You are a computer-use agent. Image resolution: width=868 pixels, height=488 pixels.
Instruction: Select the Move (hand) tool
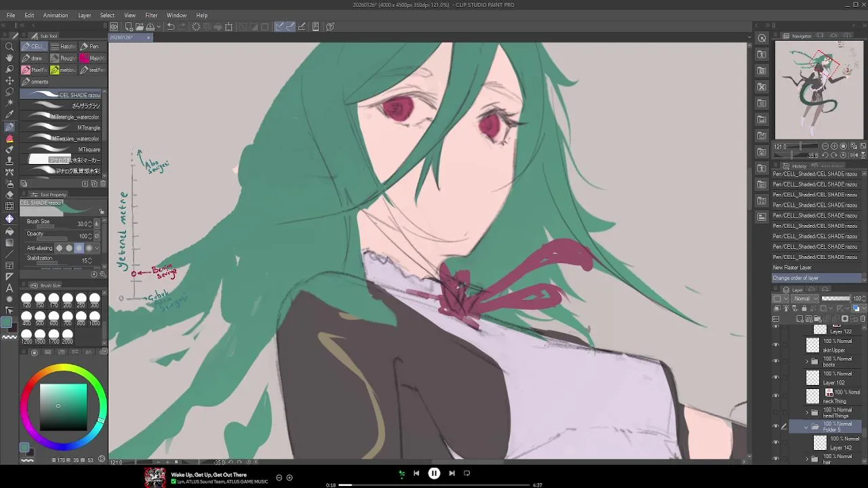pyautogui.click(x=9, y=58)
